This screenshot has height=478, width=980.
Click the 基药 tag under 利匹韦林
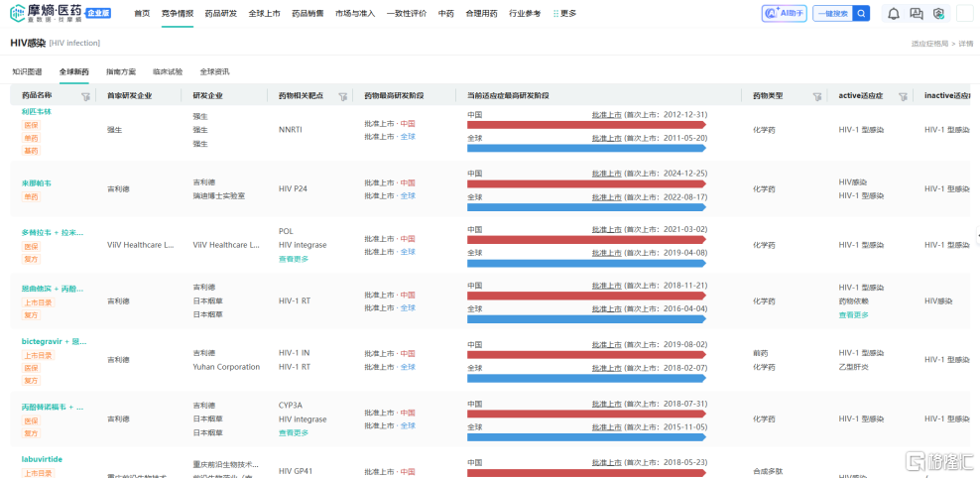[32, 150]
